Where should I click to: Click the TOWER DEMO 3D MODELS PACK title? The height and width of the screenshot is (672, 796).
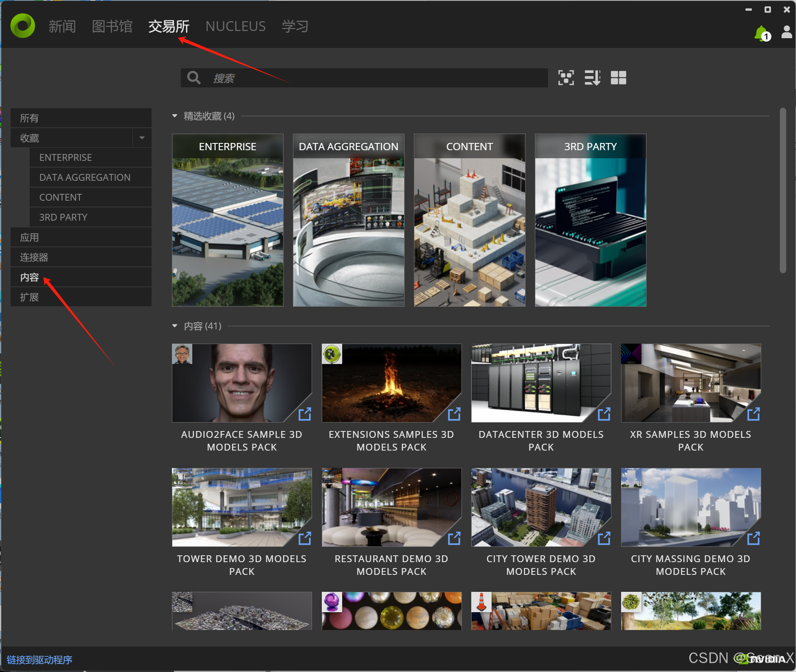pyautogui.click(x=242, y=565)
